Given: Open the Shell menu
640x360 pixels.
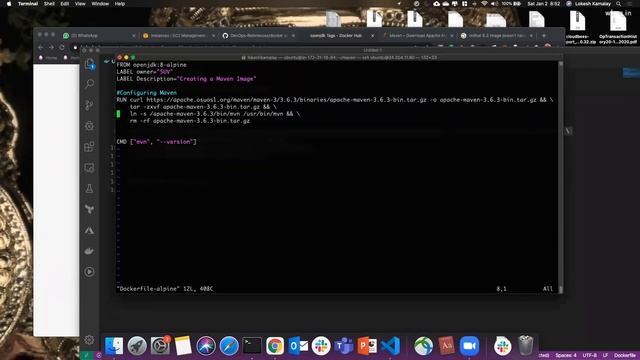Looking at the screenshot, I should pos(49,4).
